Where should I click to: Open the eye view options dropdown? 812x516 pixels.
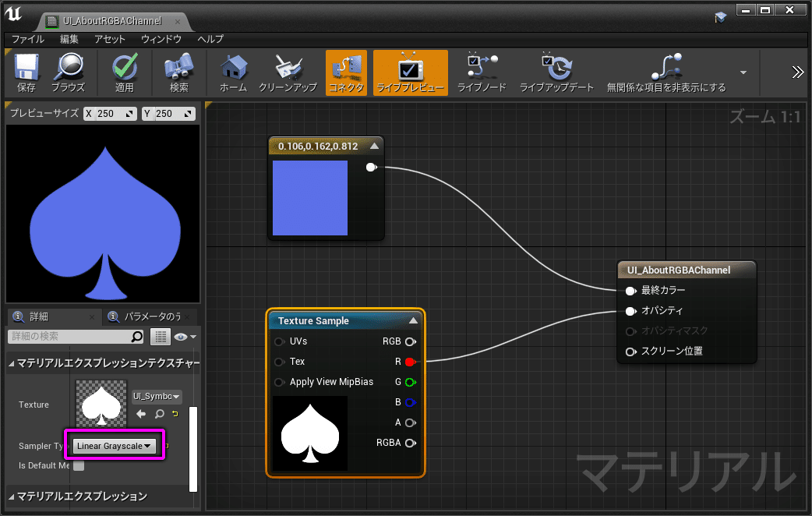pos(185,337)
